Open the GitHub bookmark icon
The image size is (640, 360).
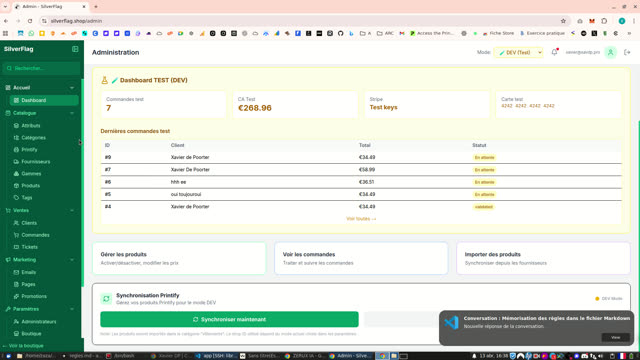pos(340,33)
